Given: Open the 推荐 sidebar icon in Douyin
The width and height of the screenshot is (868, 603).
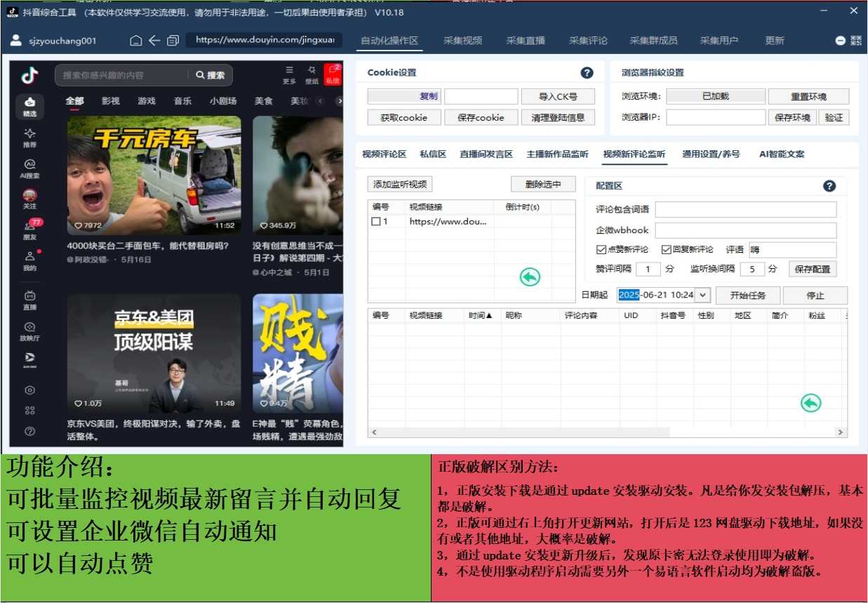Looking at the screenshot, I should (x=29, y=137).
